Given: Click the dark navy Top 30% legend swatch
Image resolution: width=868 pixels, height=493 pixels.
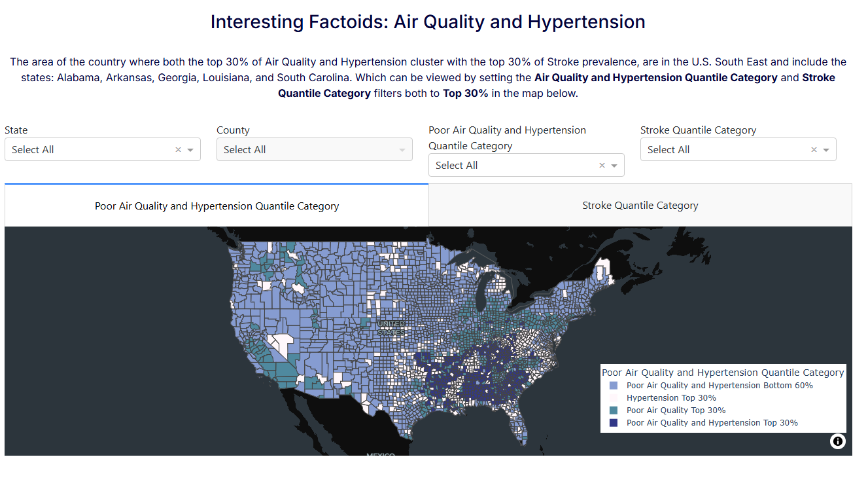Looking at the screenshot, I should (x=614, y=422).
